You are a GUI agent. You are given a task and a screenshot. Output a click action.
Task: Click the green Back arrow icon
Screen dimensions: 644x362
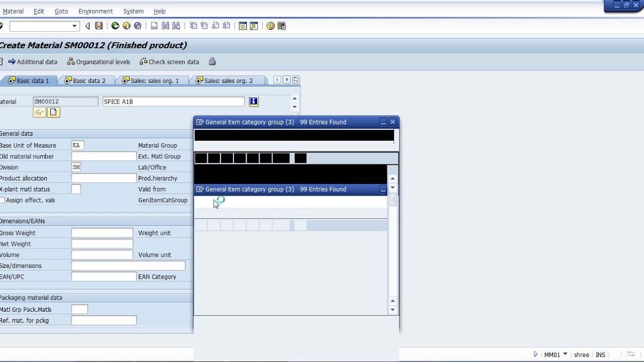coord(115,26)
